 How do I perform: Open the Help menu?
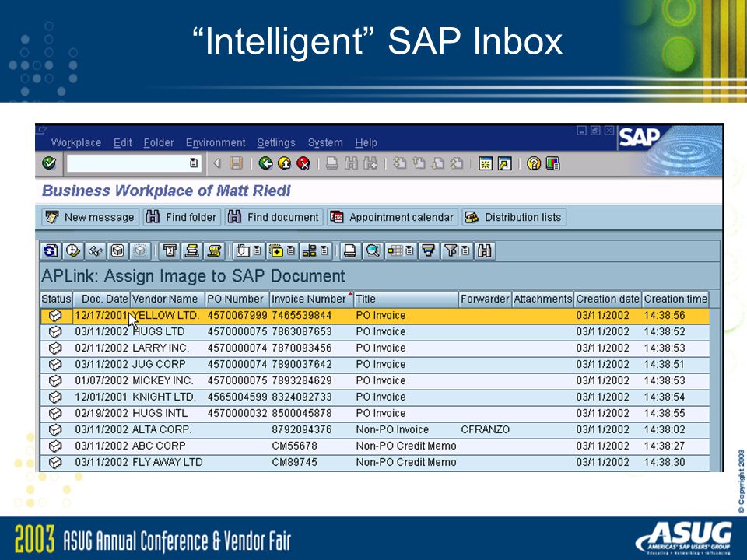(x=366, y=142)
